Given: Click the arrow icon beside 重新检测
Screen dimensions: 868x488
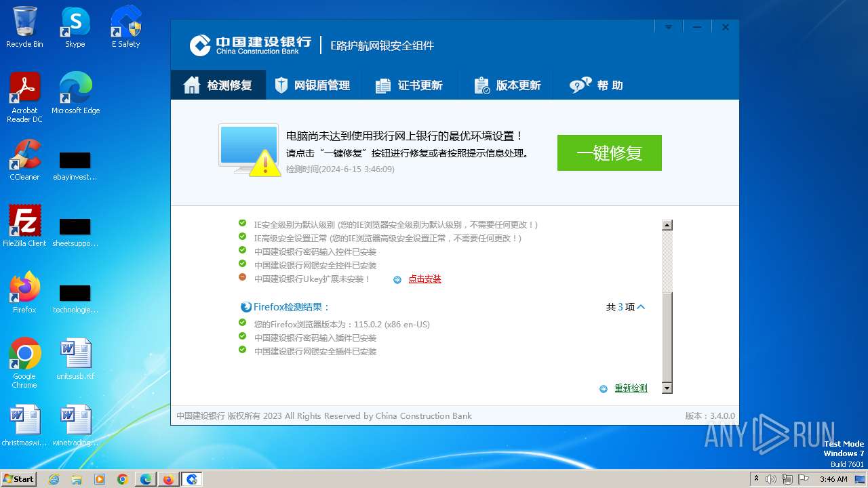Looking at the screenshot, I should [x=604, y=389].
